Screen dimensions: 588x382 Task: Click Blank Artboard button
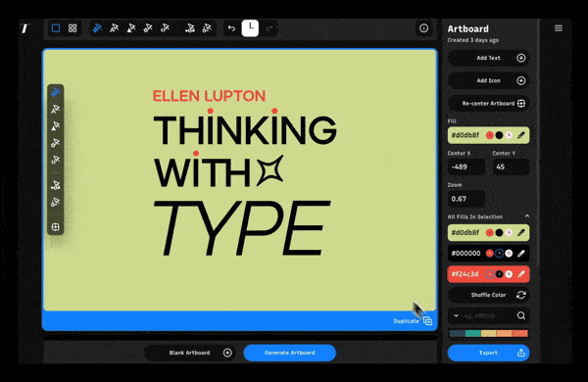coord(190,353)
